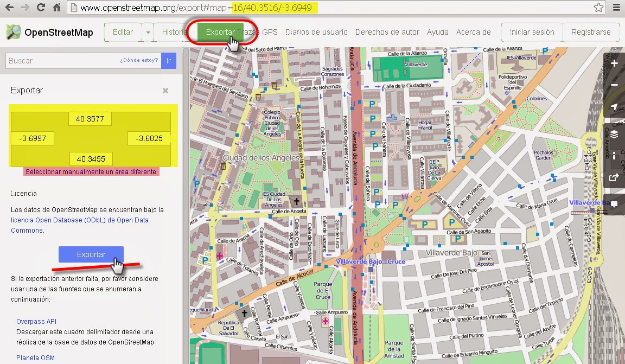The height and width of the screenshot is (364, 625).
Task: Edit the 40.3577 latitude coordinate field
Action: (x=90, y=118)
